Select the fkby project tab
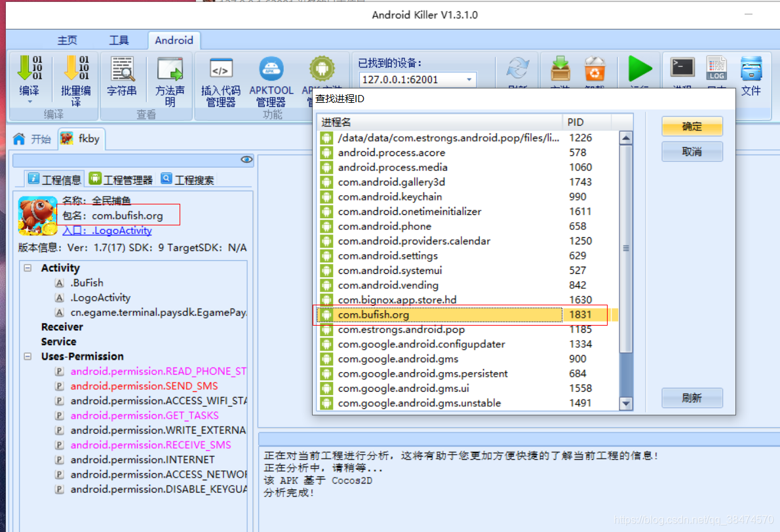780x532 pixels. coord(82,139)
